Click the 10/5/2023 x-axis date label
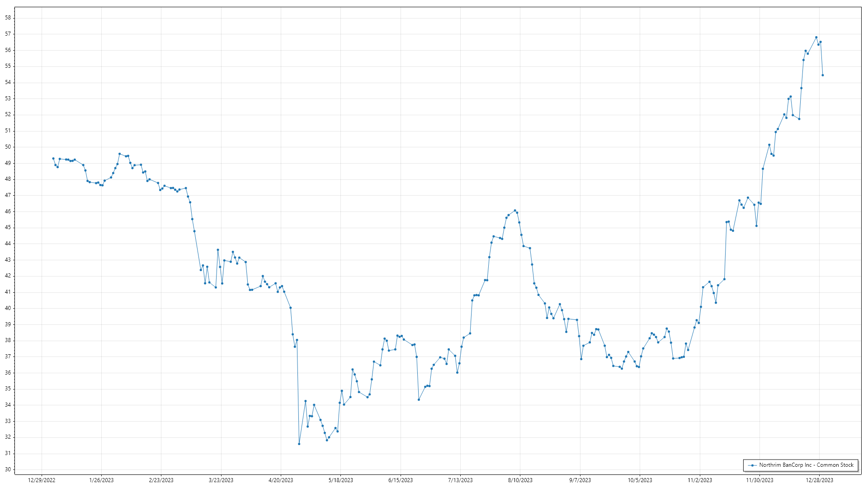 click(x=640, y=480)
